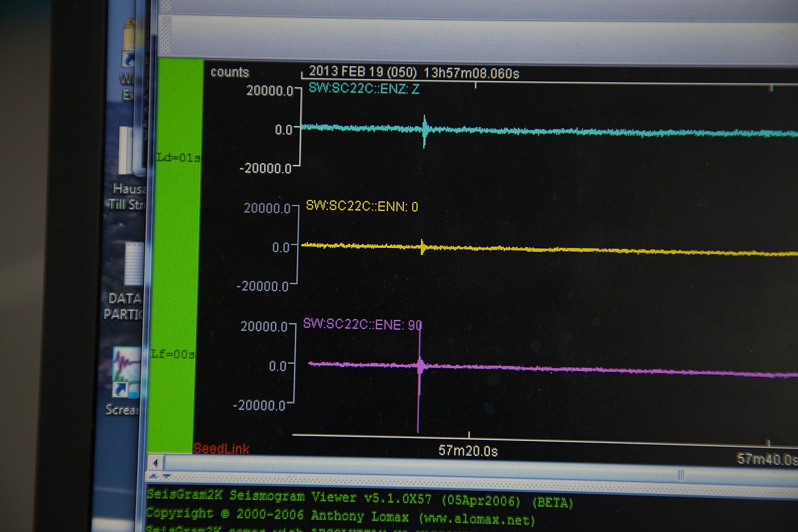Grab the upper toolbar drag handle
Viewport: 798px width, 532px height.
(x=165, y=6)
